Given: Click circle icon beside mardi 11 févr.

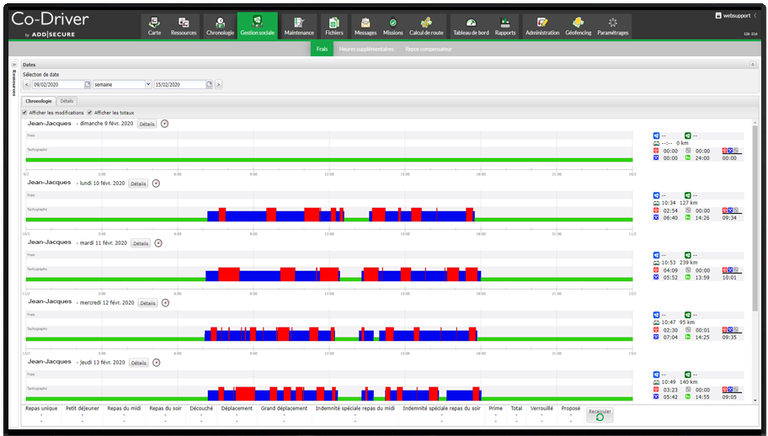Looking at the screenshot, I should (x=158, y=243).
